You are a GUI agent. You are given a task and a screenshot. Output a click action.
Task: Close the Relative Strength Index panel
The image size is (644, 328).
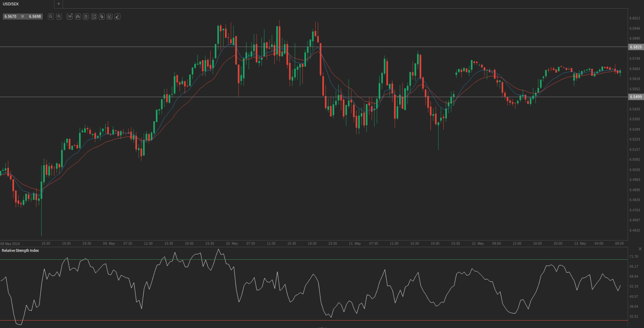[x=640, y=249]
